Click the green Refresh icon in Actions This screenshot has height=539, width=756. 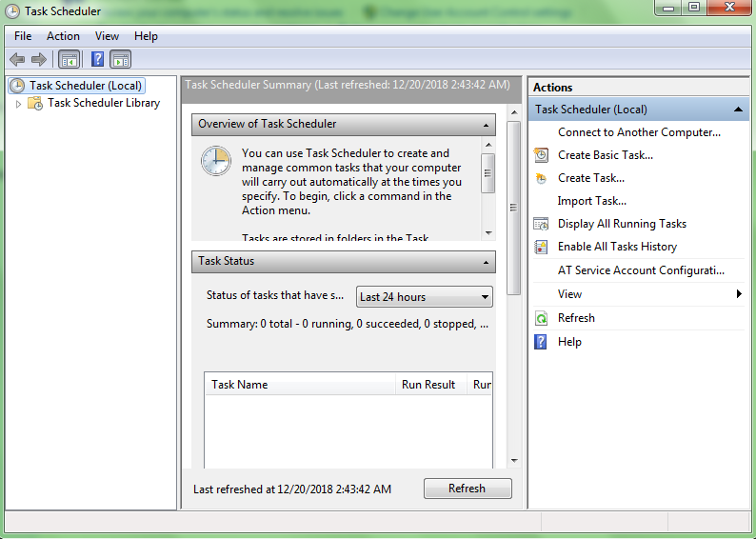click(x=541, y=318)
